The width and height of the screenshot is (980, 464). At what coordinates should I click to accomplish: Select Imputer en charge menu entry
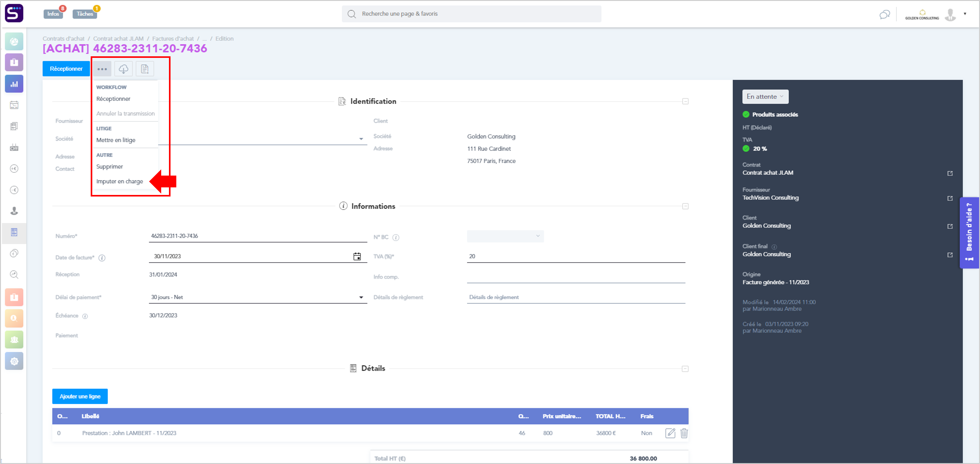coord(119,181)
